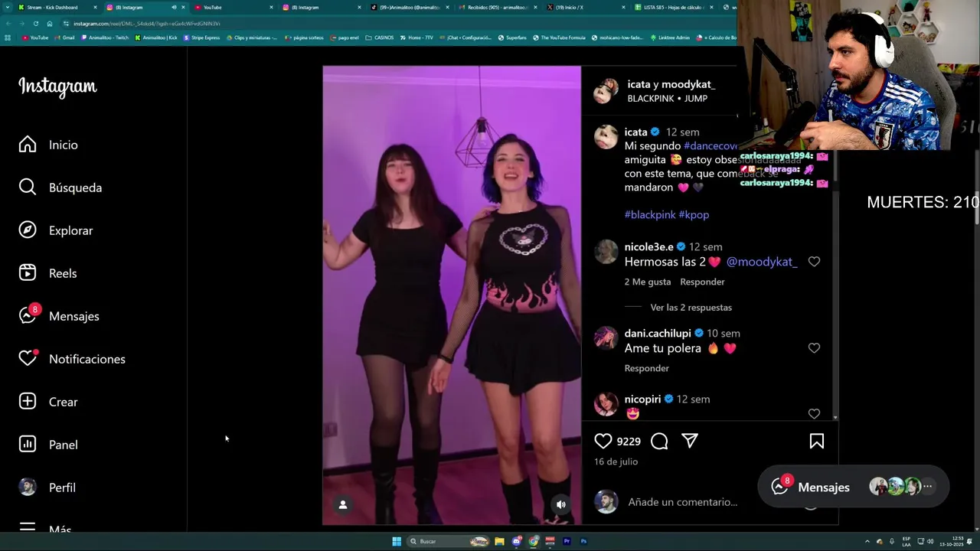This screenshot has height=551, width=980.
Task: Open the #blackpink hashtag
Action: tap(650, 215)
